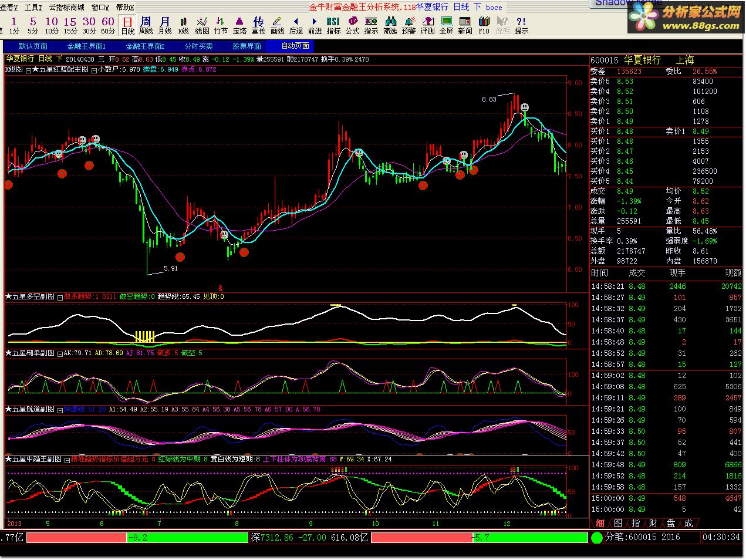The width and height of the screenshot is (746, 560).
Task: Open the F10 company info books icon
Action: (x=484, y=25)
